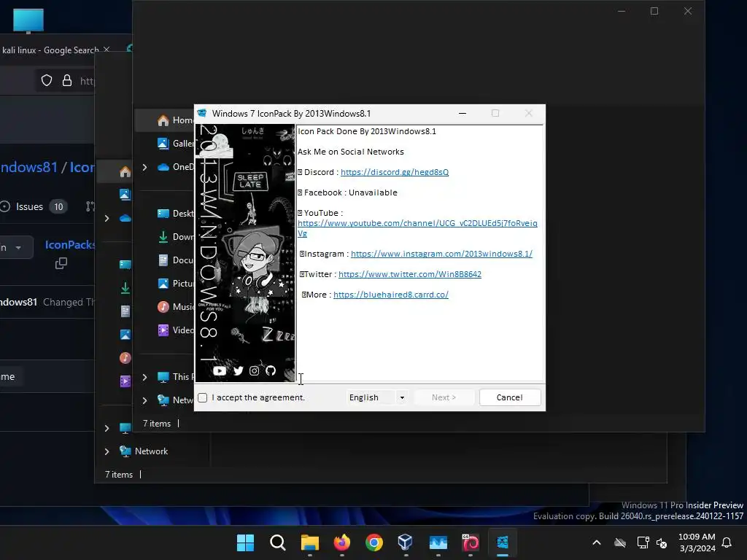Image resolution: width=747 pixels, height=560 pixels.
Task: Click IconPacks link on GitHub page
Action: tap(69, 245)
